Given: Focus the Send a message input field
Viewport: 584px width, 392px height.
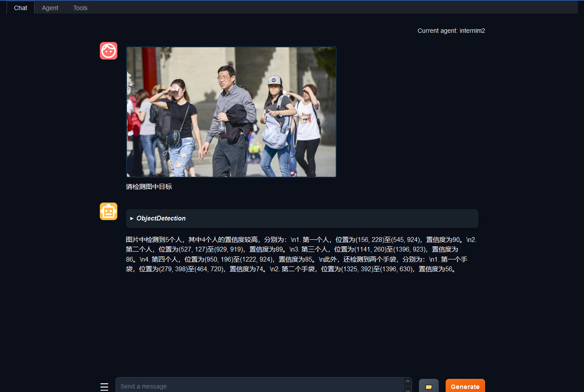Looking at the screenshot, I should [x=260, y=386].
